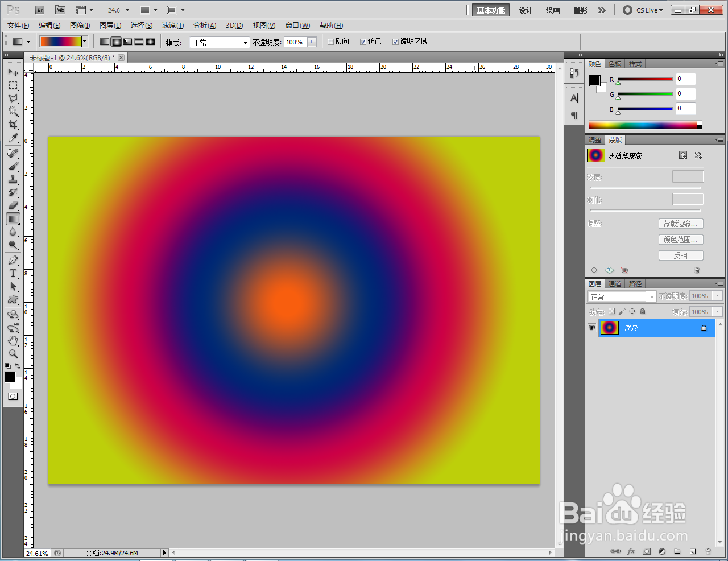Select the Blur tool

[x=13, y=232]
